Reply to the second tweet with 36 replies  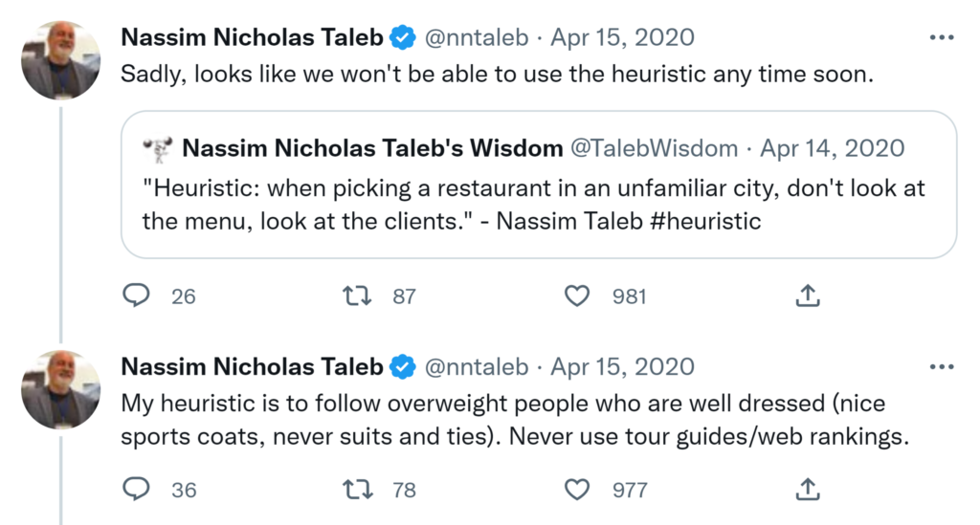click(x=137, y=490)
